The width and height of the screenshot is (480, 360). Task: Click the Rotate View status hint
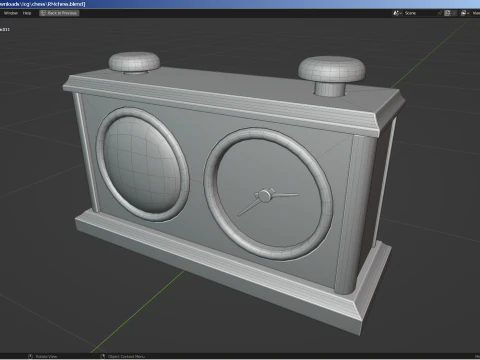click(x=46, y=356)
